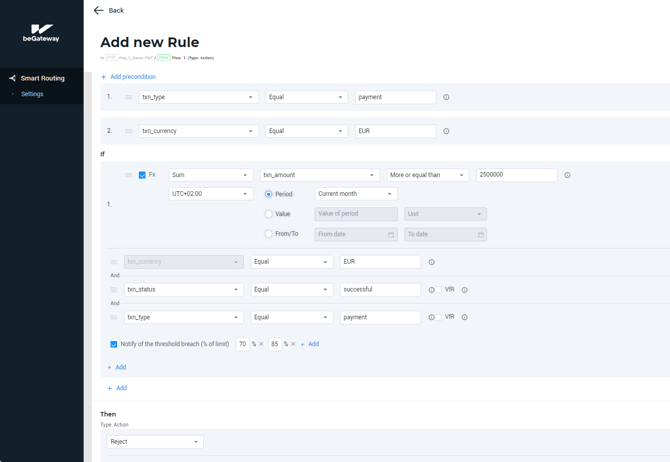670x462 pixels.
Task: Click outer Add link above Then section
Action: click(117, 388)
